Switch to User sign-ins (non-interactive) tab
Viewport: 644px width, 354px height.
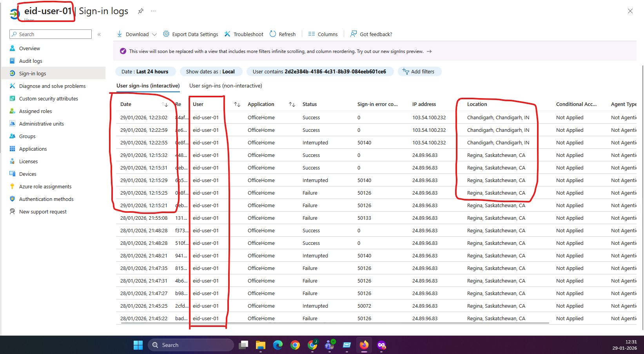[225, 86]
